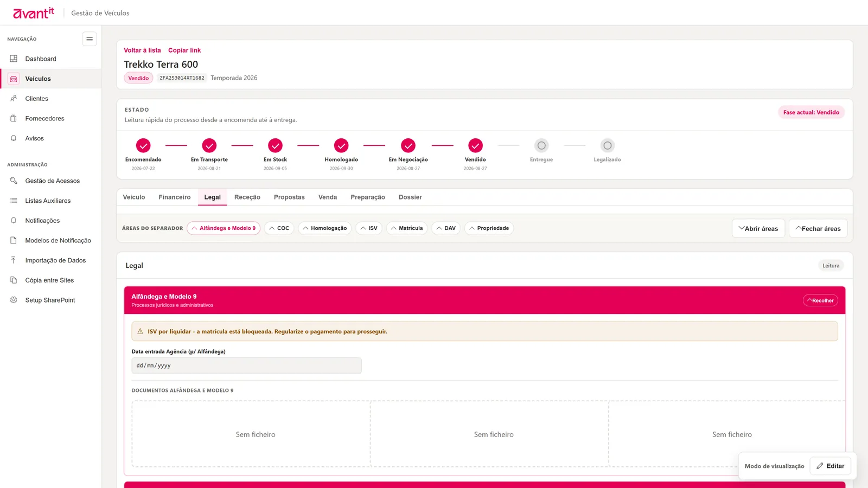Click the Cópia entre Sites copy icon
The width and height of the screenshot is (868, 488).
coord(14,280)
